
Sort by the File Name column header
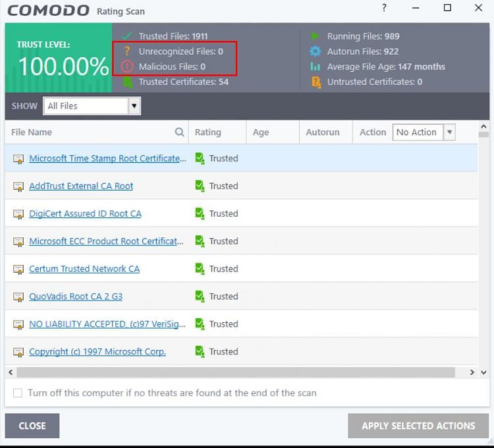coord(32,132)
